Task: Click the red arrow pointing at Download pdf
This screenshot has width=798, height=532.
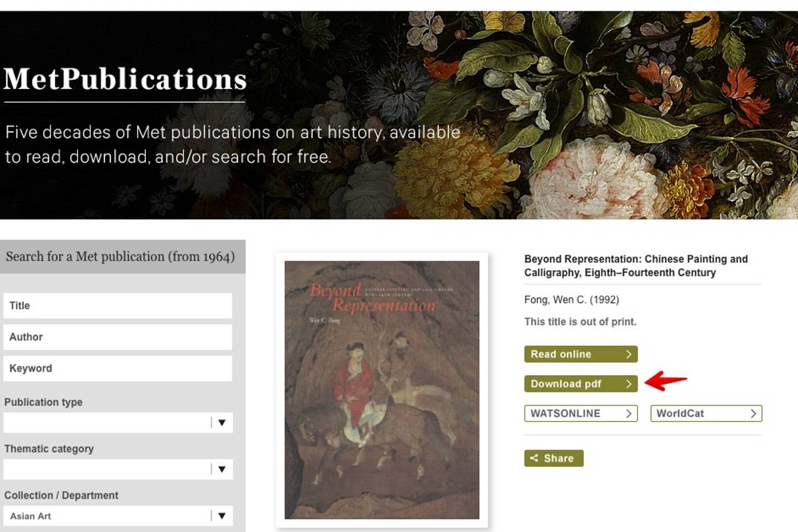Action: coord(666,380)
